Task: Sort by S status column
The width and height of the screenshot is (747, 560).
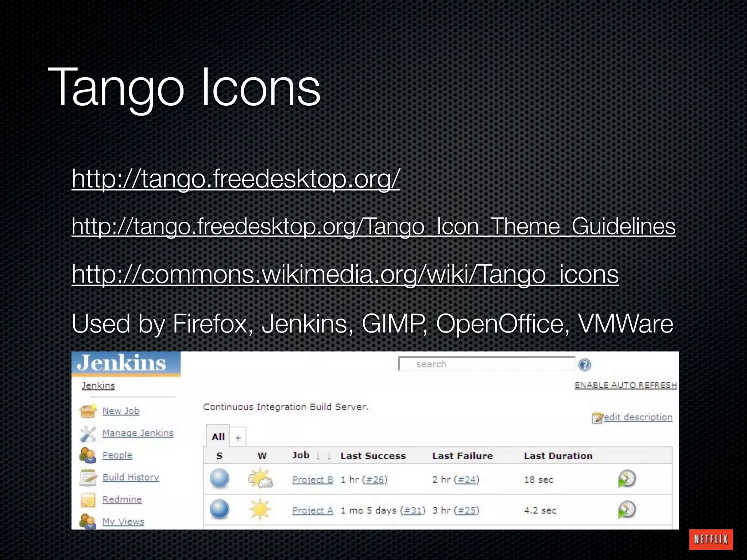Action: 219,456
